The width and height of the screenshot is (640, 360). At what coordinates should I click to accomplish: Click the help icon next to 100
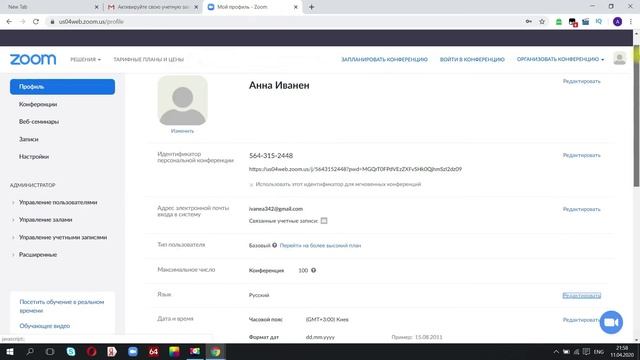[x=313, y=270]
